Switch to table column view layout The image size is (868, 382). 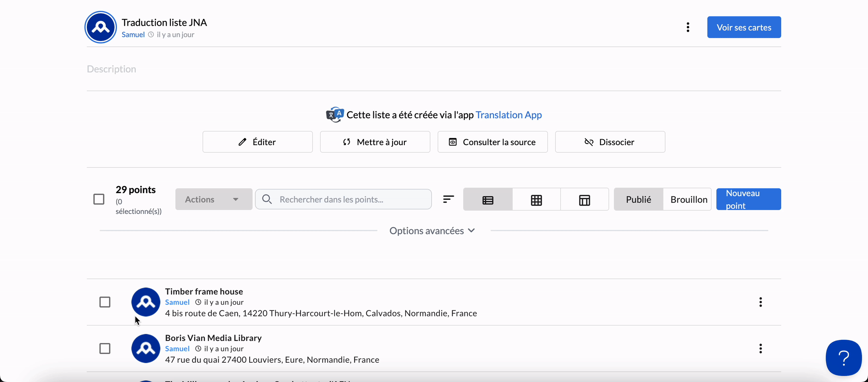point(585,199)
